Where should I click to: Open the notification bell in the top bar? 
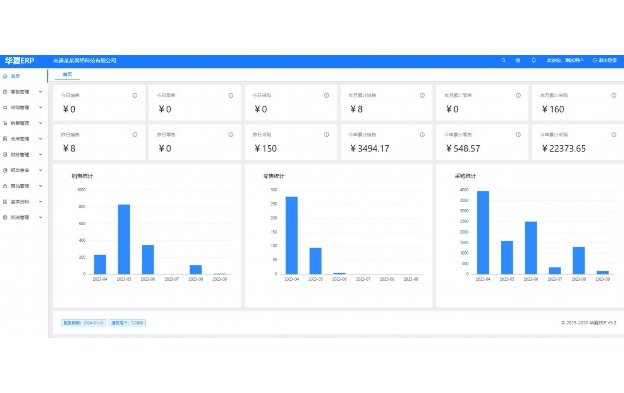pos(534,60)
